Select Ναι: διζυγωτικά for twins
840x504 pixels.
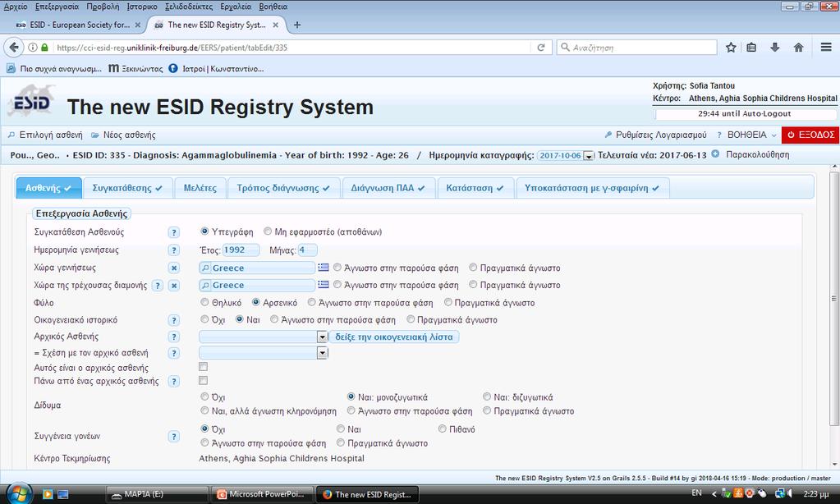tap(486, 396)
